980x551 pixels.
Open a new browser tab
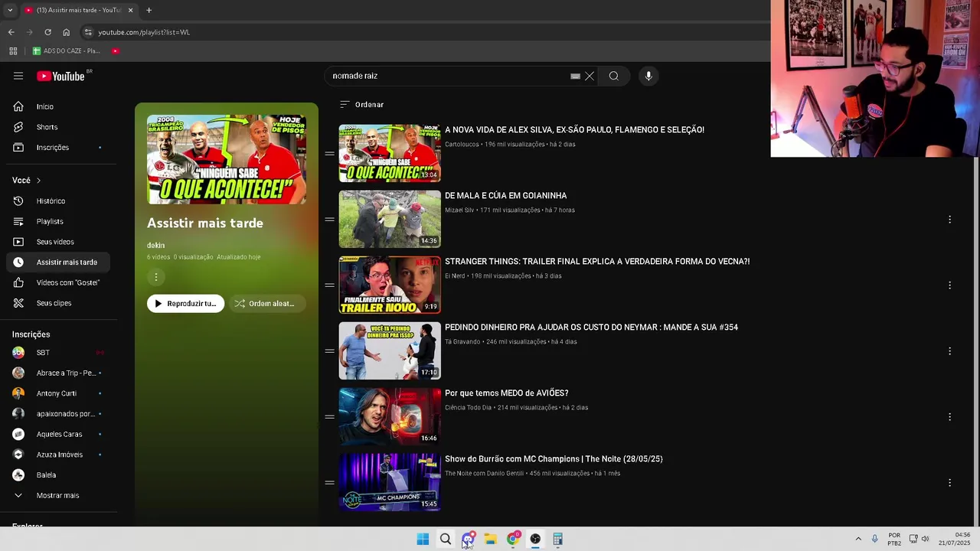149,10
